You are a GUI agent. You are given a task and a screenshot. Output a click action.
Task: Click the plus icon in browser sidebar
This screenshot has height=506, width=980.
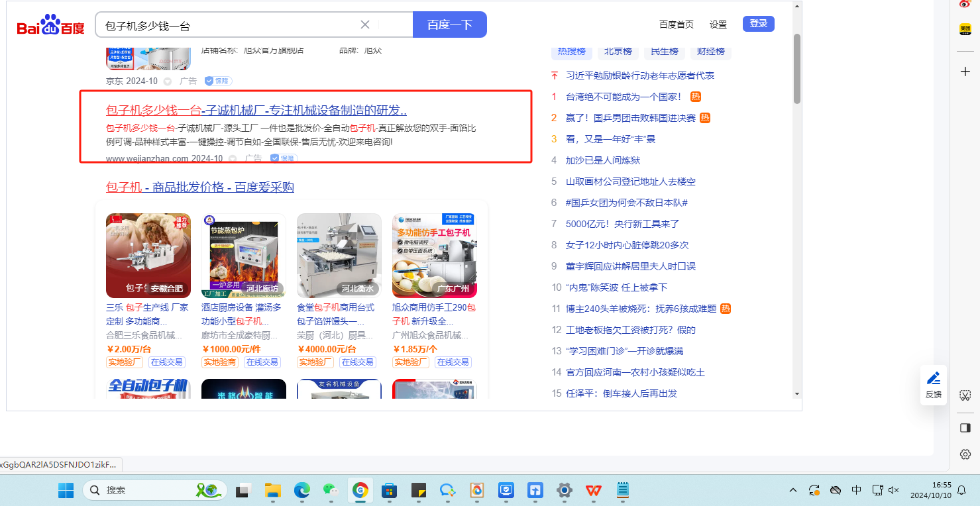tap(965, 71)
